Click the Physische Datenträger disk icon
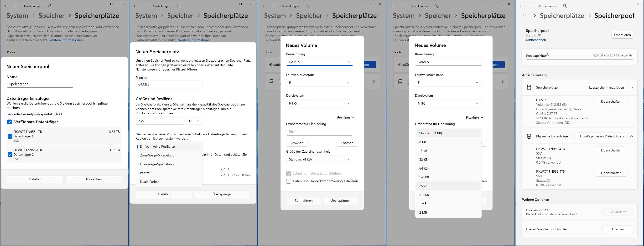 coord(529,136)
